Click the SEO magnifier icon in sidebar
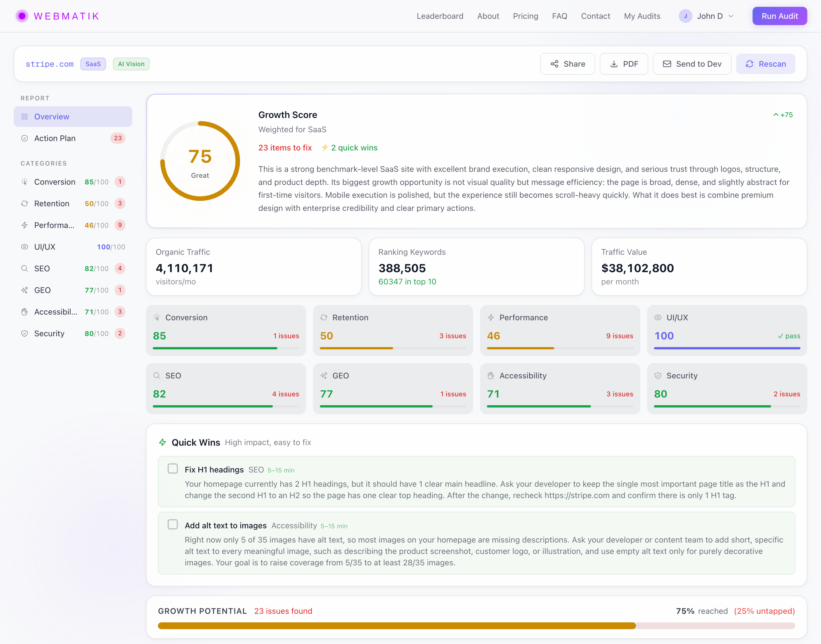Screen dimensions: 821x644 click(25, 268)
